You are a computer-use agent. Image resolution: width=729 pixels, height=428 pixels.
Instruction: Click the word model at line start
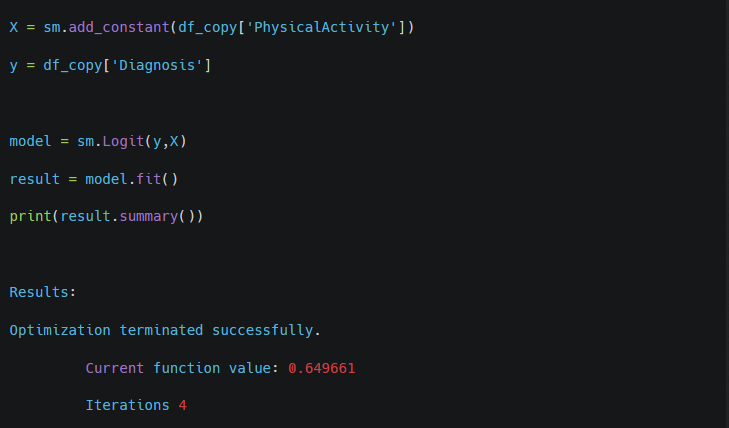click(x=30, y=141)
